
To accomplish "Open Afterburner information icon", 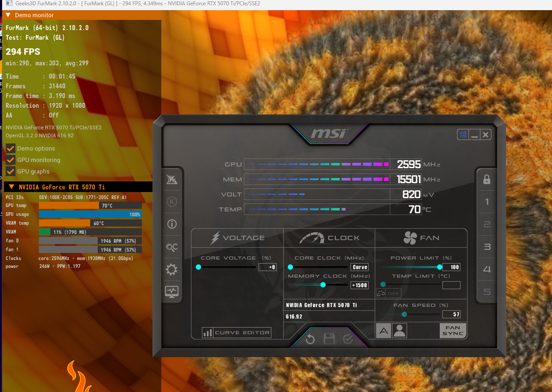I will pos(171,224).
